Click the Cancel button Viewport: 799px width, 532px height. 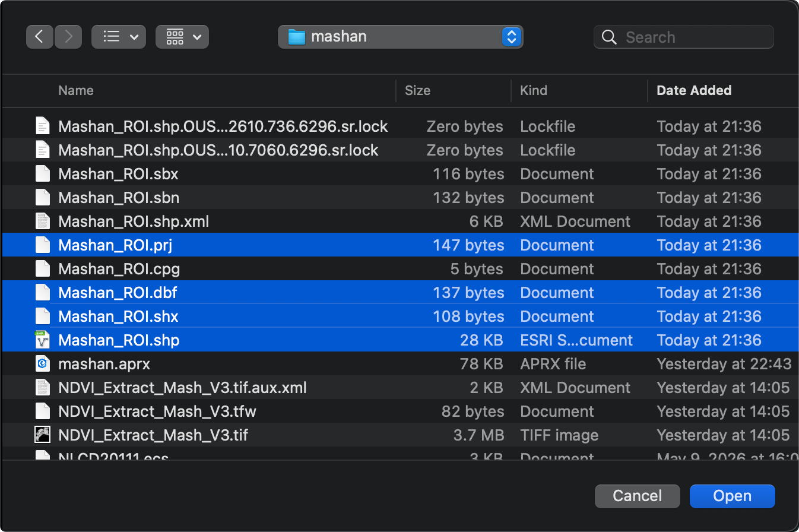pyautogui.click(x=638, y=496)
